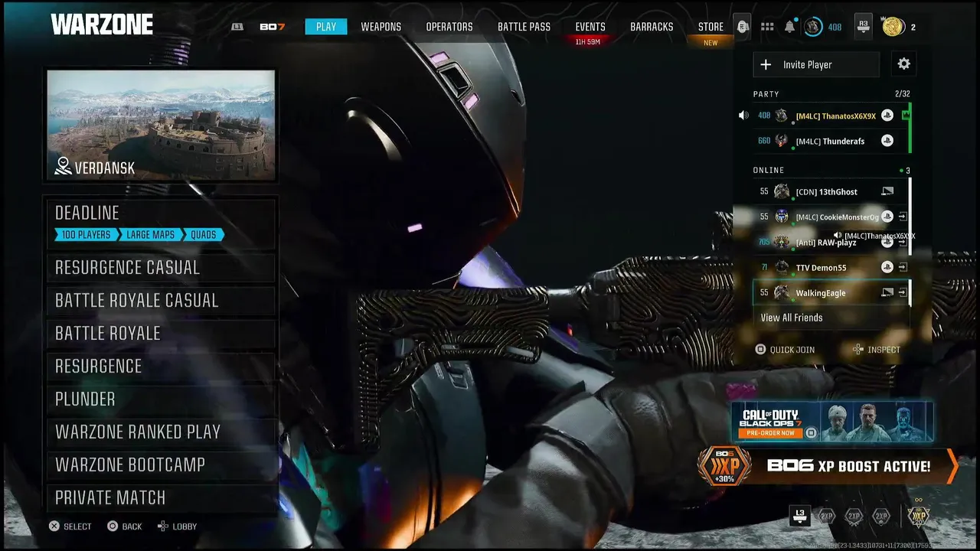The width and height of the screenshot is (980, 551).
Task: Open the BATTLE PASS tab
Action: pyautogui.click(x=524, y=27)
